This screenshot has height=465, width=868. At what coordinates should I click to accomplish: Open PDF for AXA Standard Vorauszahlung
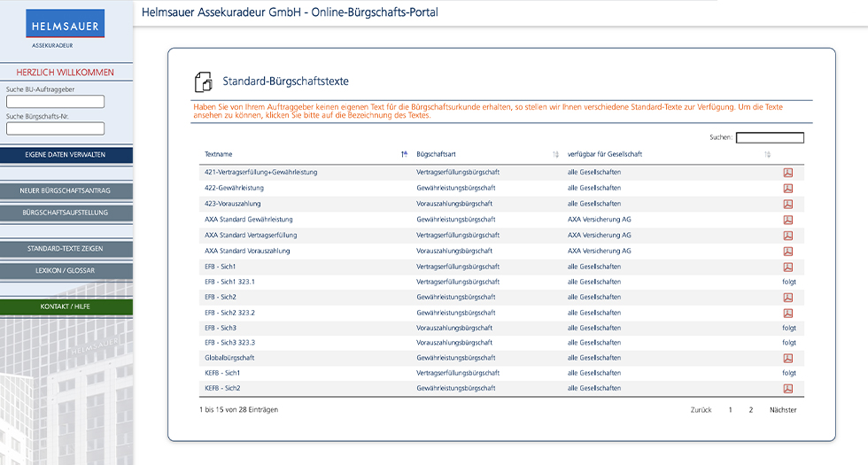[x=787, y=252]
